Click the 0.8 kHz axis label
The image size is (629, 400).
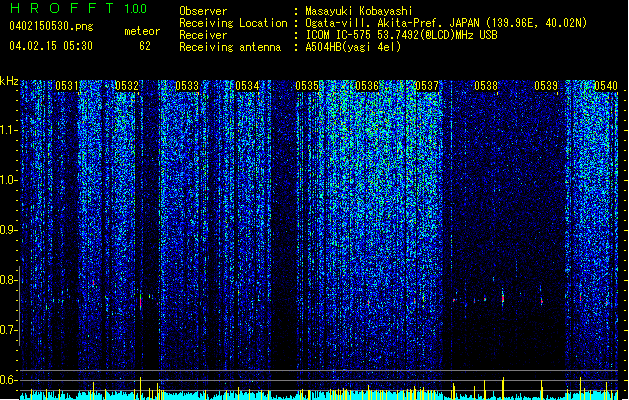[9, 280]
